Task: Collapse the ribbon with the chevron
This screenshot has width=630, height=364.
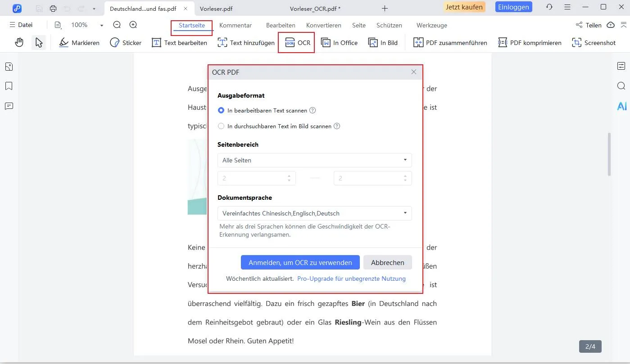Action: 623,25
